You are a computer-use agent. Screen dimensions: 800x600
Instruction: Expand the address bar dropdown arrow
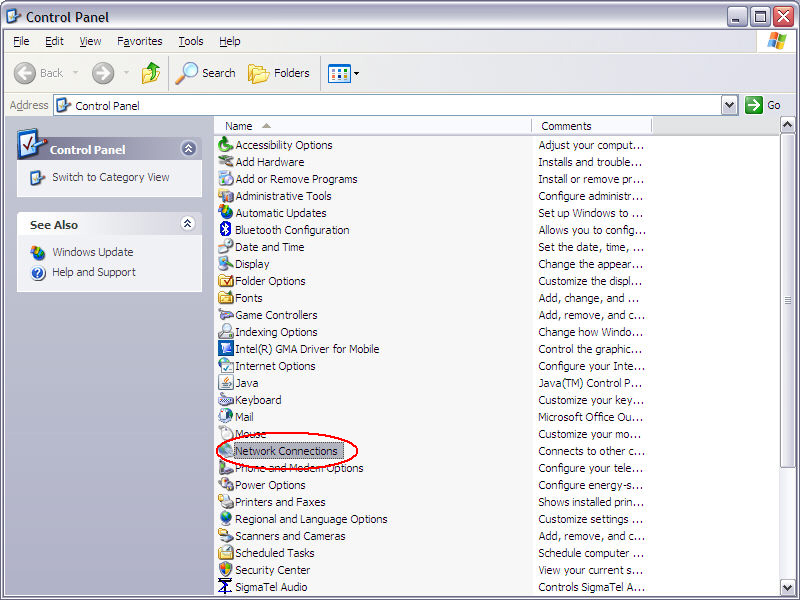[x=729, y=105]
